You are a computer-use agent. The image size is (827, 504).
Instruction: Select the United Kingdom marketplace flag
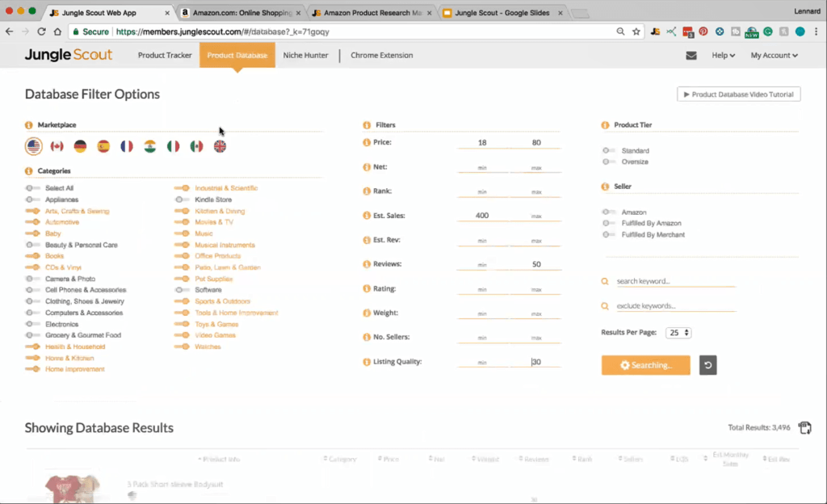click(220, 146)
